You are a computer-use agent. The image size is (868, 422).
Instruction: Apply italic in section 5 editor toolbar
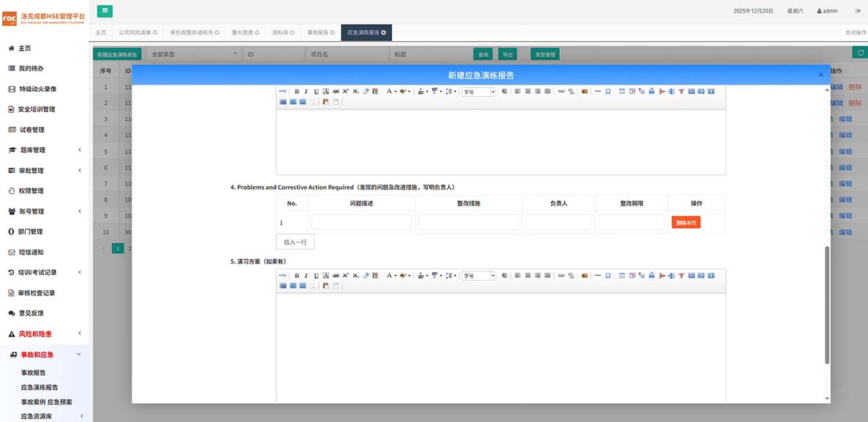click(306, 276)
